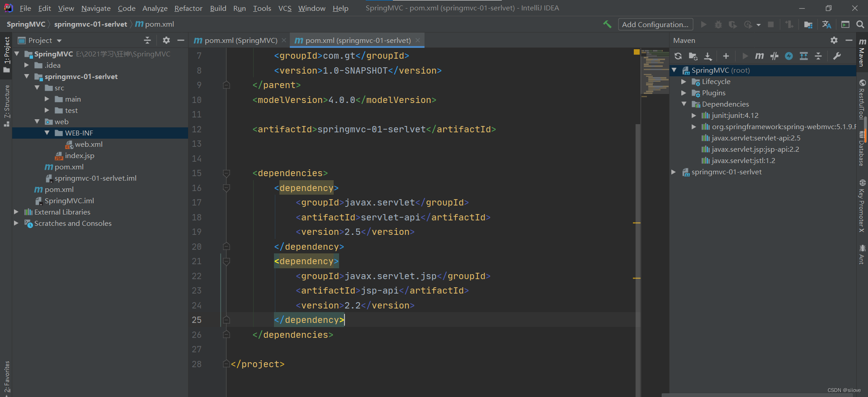Open the VCS menu
Viewport: 868px width, 397px height.
[x=285, y=8]
